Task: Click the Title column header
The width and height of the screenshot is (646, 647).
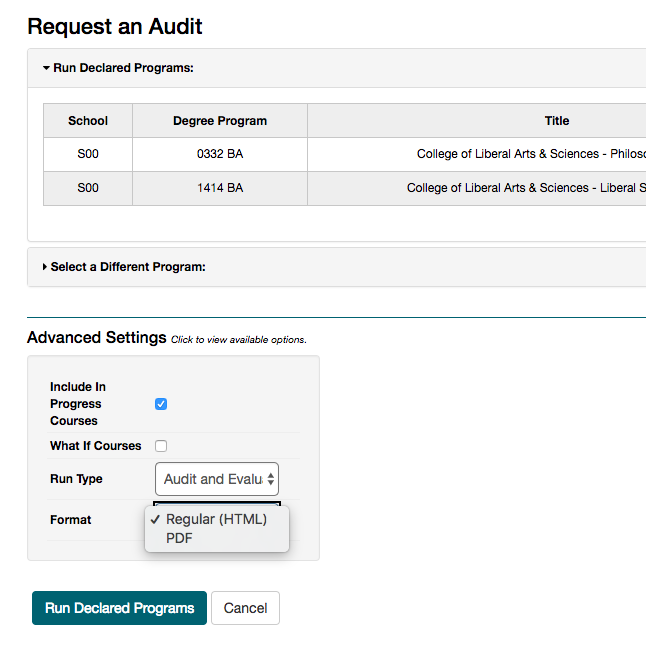Action: [557, 121]
